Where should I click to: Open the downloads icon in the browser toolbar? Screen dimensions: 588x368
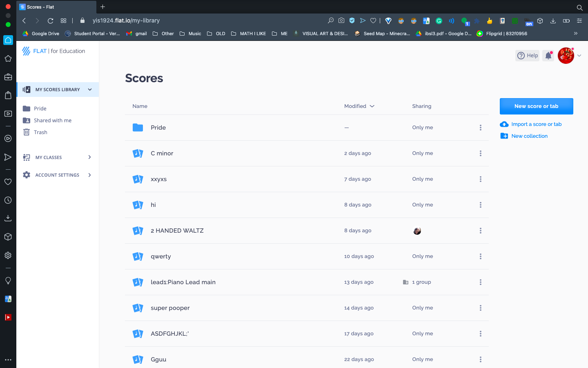[x=552, y=20]
